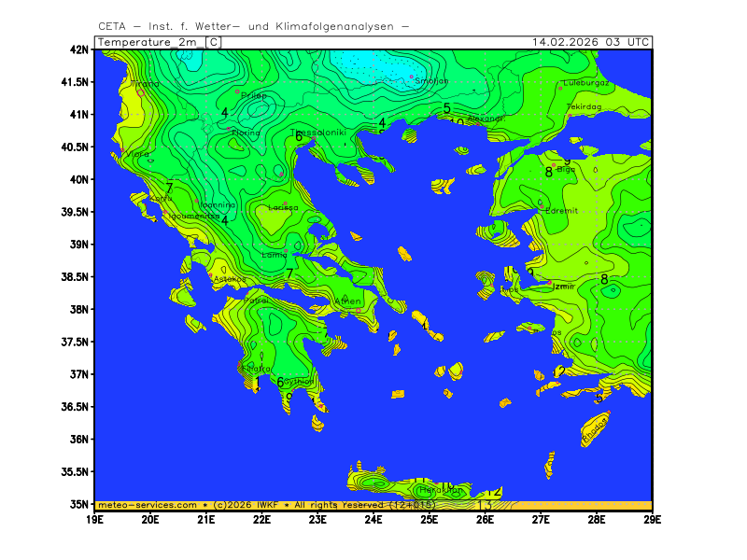
Task: Click the 24E longitude axis label
Action: tap(373, 517)
